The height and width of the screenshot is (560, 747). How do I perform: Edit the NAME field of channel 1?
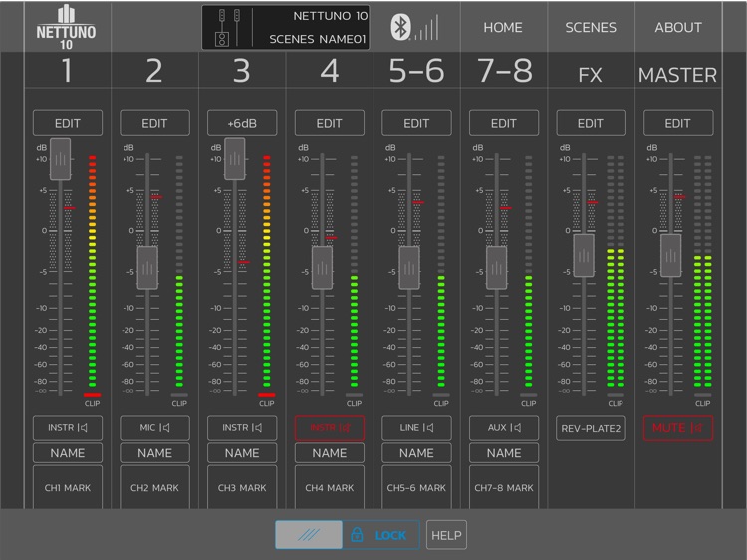[67, 453]
